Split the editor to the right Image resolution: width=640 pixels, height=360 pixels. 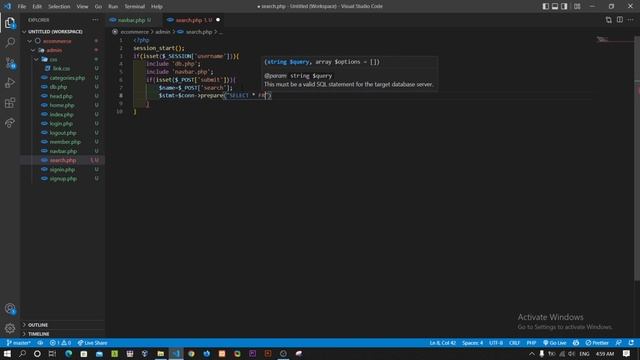coord(620,20)
